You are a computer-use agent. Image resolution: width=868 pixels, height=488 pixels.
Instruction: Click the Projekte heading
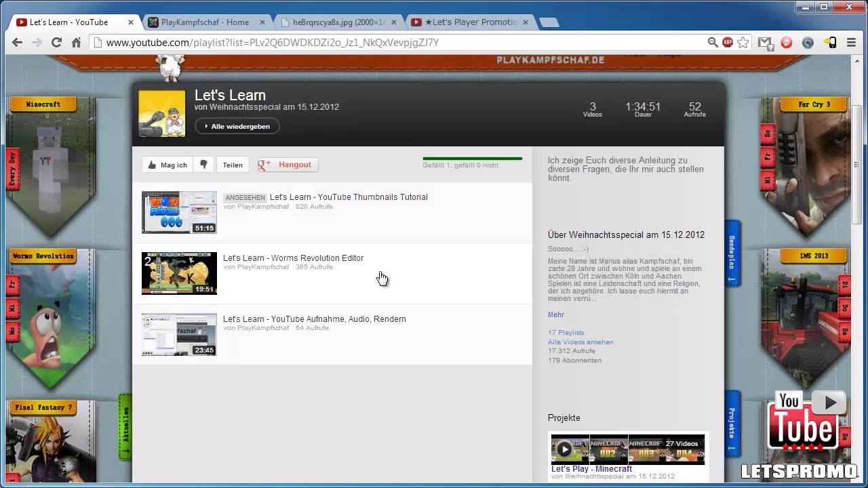[564, 418]
